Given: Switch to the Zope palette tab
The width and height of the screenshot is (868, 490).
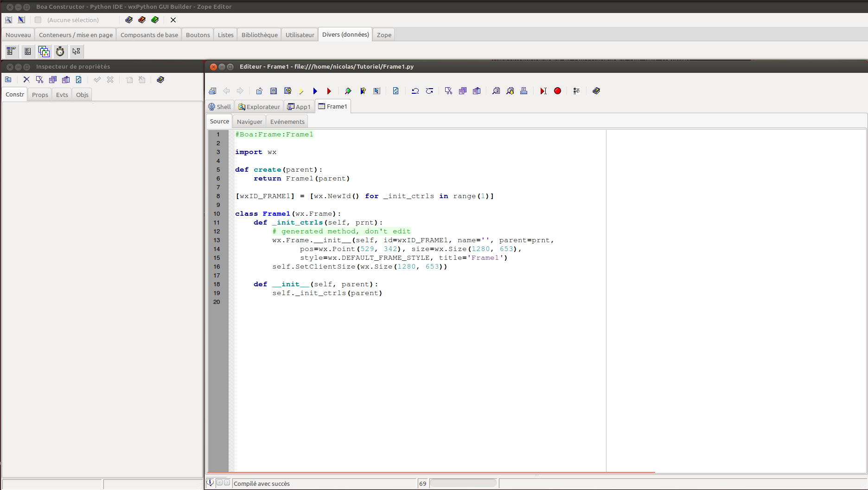Looking at the screenshot, I should point(383,35).
